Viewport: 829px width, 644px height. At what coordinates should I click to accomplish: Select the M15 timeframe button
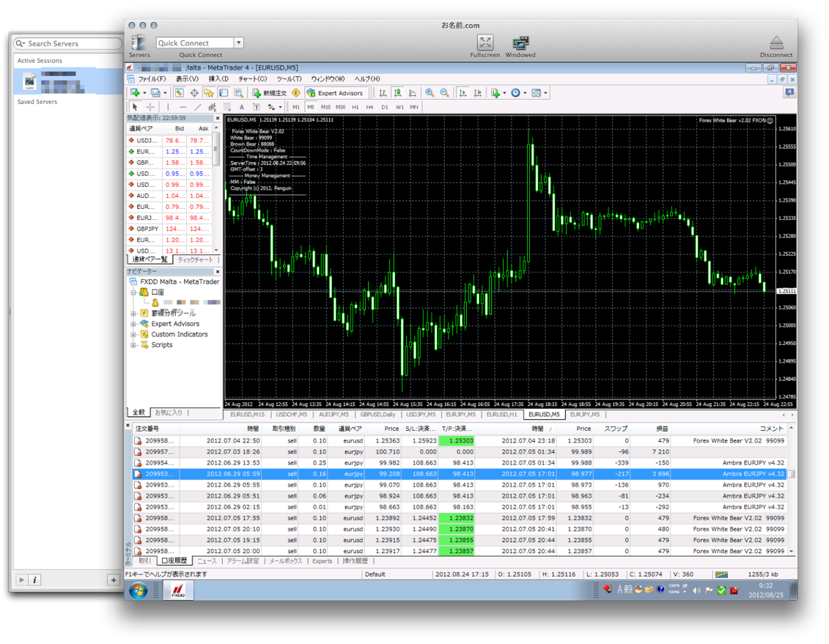[325, 107]
